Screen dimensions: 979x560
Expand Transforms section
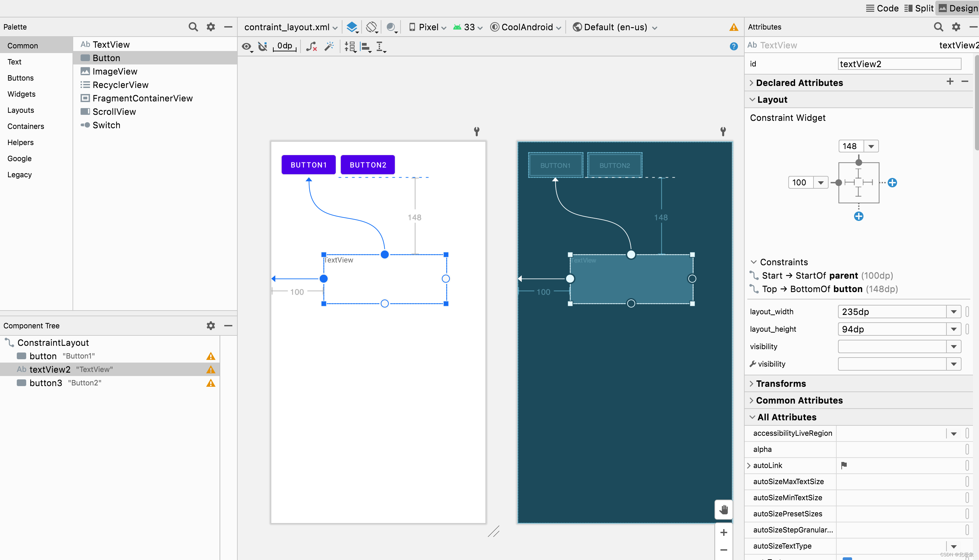[751, 384]
